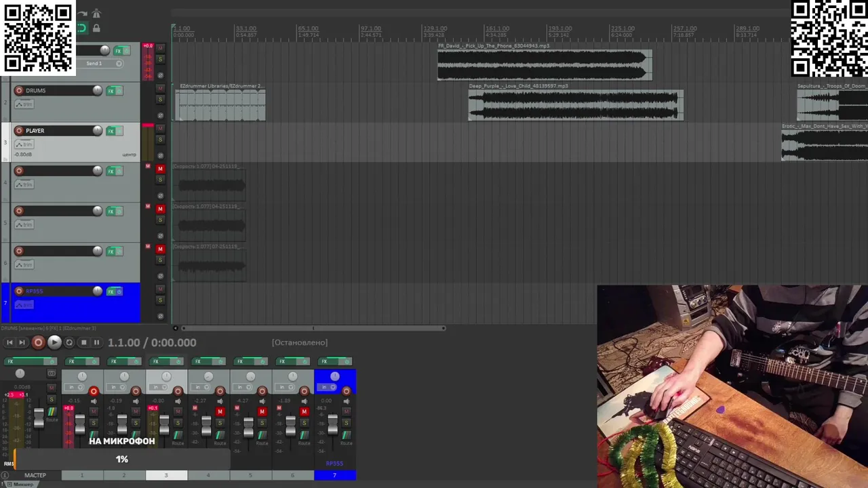868x488 pixels.
Task: Mute the PLAYER track in track panel
Action: tap(160, 129)
